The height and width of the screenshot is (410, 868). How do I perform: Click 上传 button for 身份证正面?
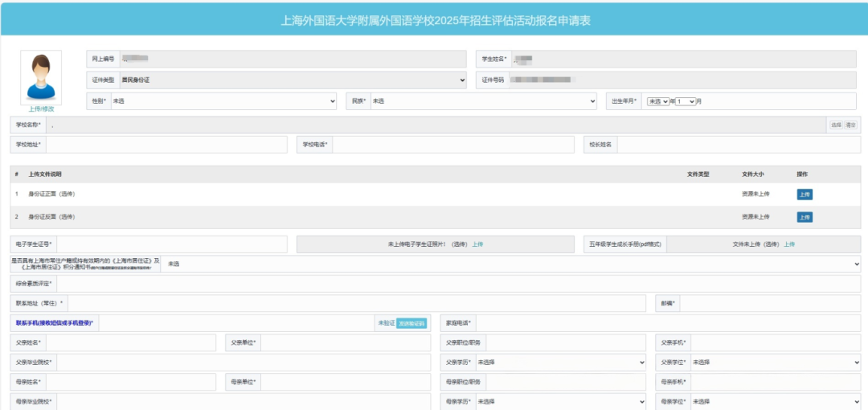[804, 195]
